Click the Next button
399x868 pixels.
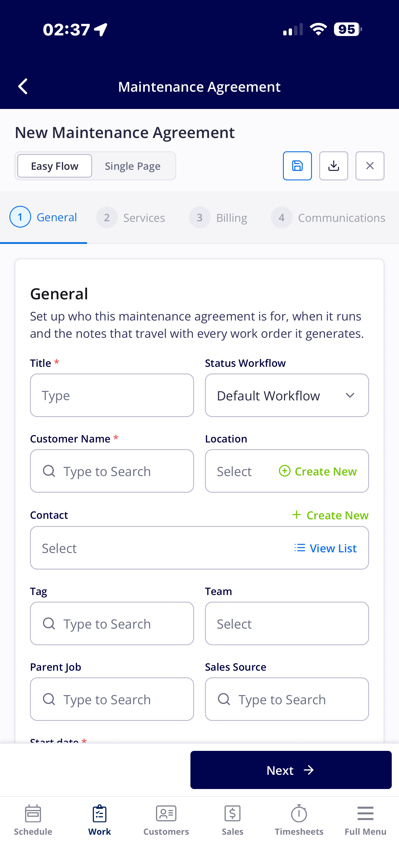coord(291,770)
